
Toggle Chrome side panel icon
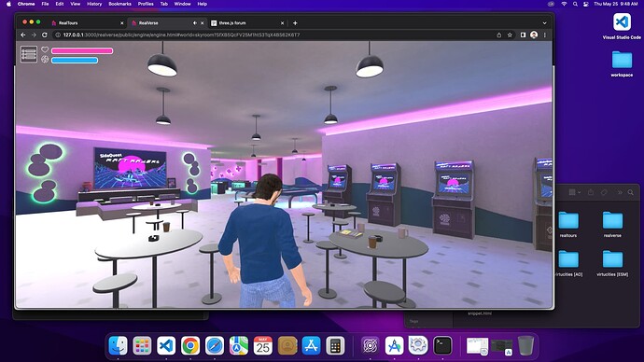[523, 35]
